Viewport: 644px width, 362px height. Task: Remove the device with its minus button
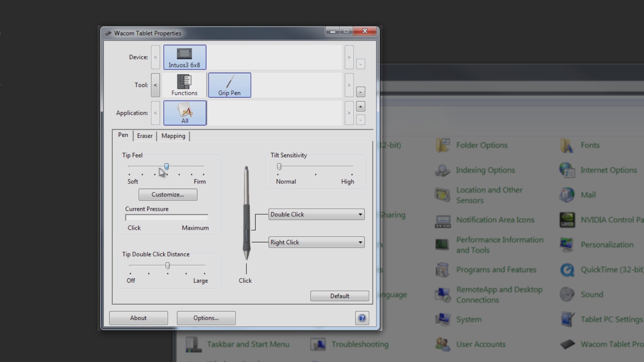click(x=361, y=64)
